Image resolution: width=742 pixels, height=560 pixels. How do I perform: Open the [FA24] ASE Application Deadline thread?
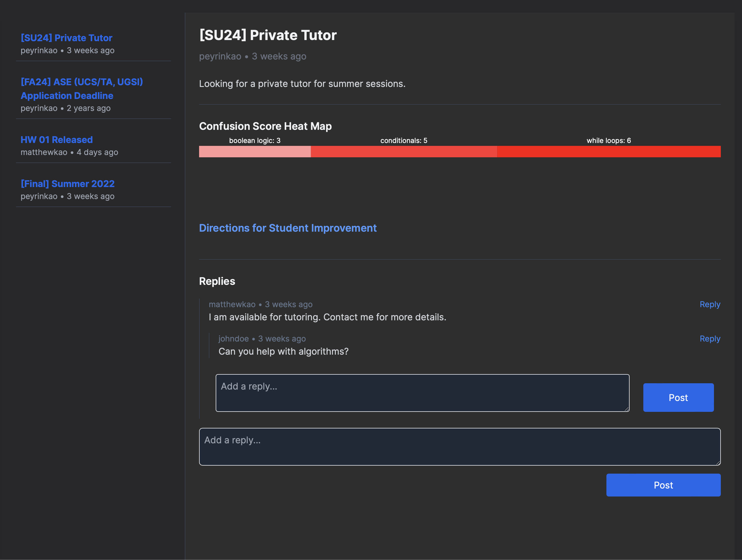pyautogui.click(x=82, y=89)
